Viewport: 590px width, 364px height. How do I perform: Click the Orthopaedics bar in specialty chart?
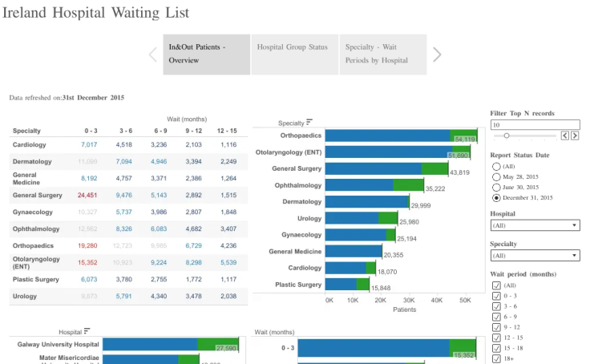401,135
